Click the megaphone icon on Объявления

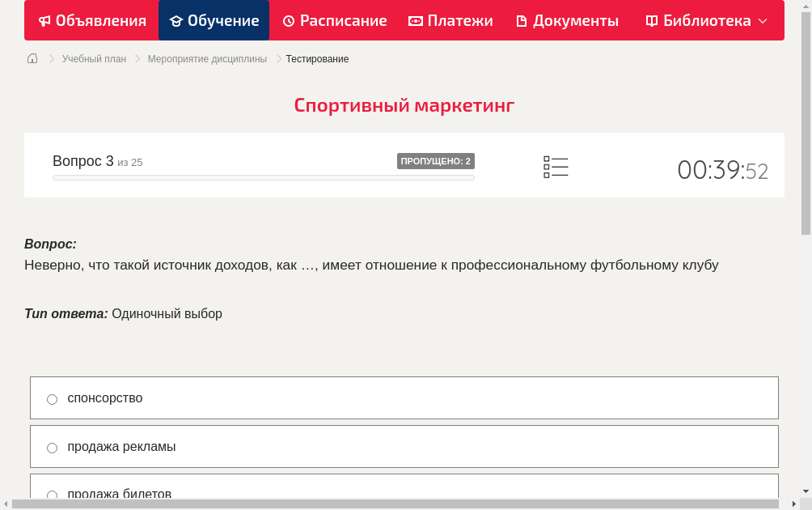pos(44,20)
